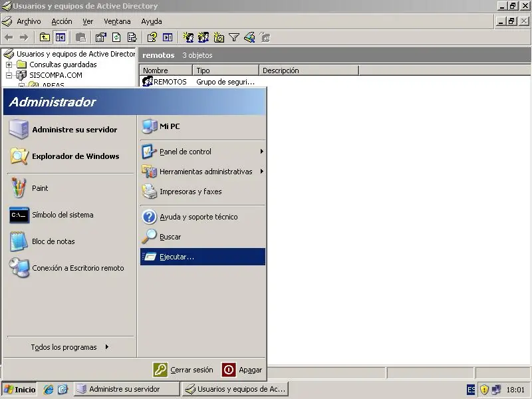Create a new user with toolbar icon
Screen dimensions: 532x399
point(188,37)
